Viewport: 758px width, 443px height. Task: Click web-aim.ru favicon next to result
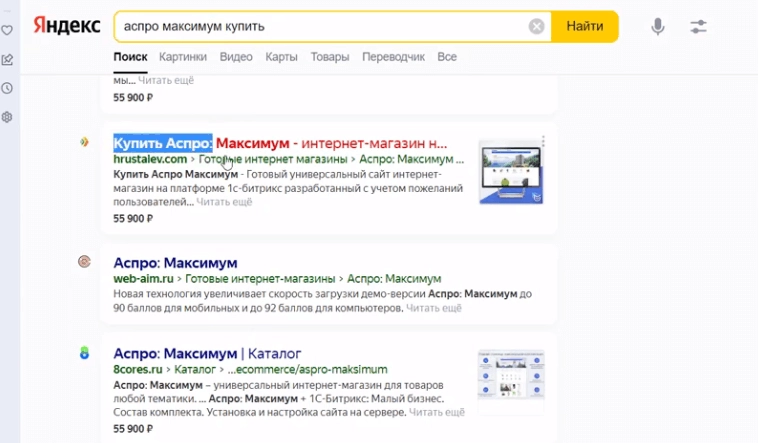click(85, 262)
